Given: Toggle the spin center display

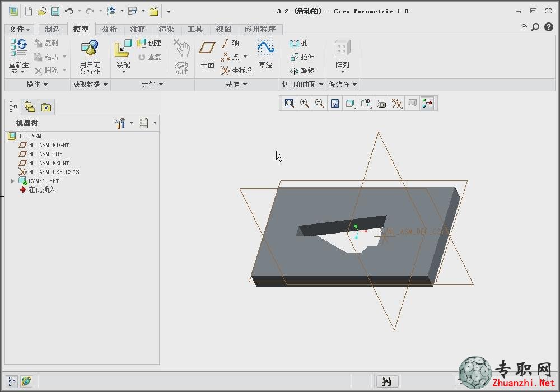Looking at the screenshot, I should click(427, 104).
